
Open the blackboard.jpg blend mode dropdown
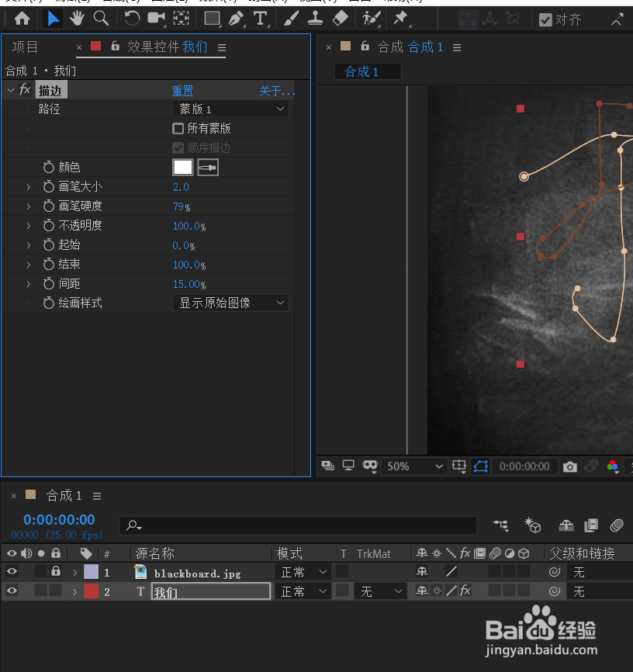point(303,572)
